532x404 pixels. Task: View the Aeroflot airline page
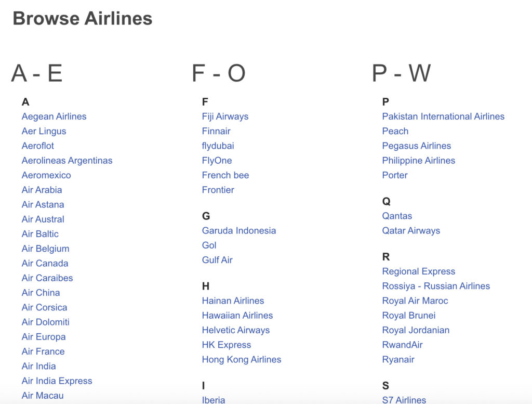37,146
